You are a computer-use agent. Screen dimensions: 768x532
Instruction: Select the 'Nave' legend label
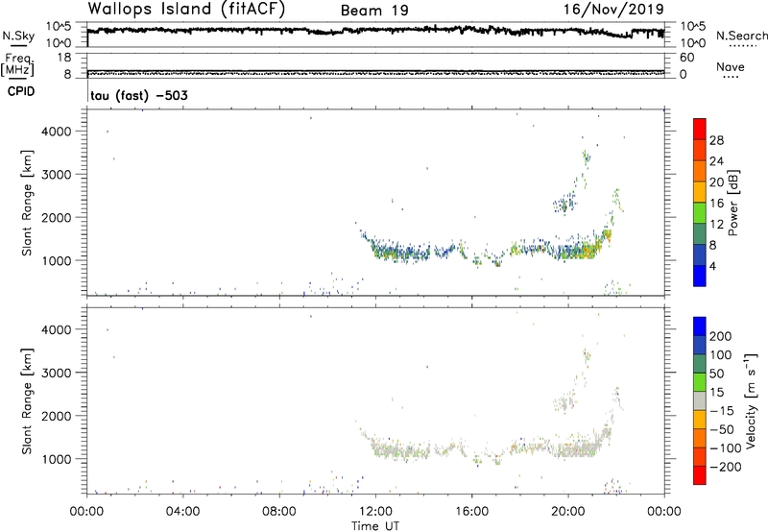coord(730,67)
